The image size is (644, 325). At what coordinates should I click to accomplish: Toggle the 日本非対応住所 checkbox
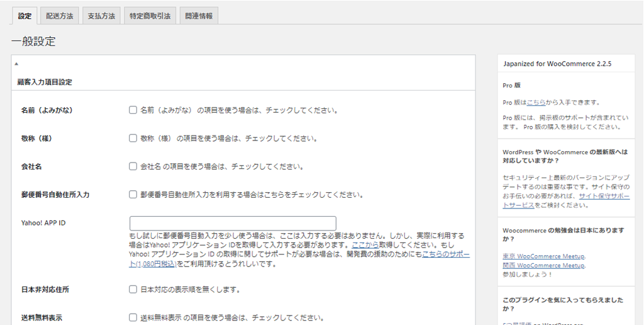click(133, 290)
